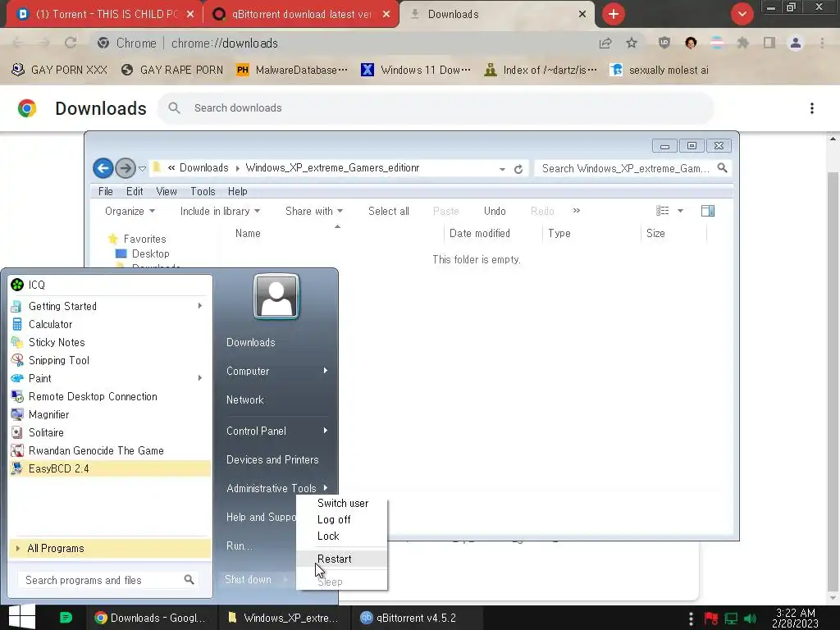Open the Chrome side panel icon

click(769, 43)
